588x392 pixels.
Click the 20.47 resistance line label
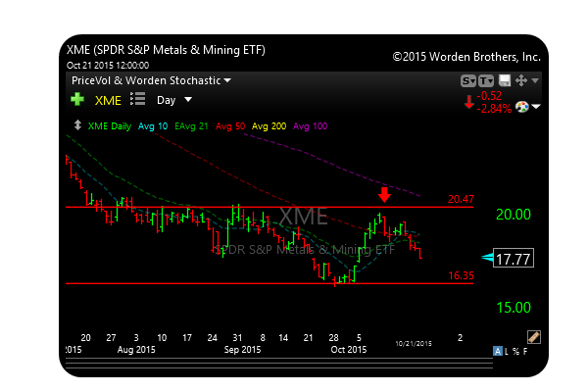[461, 199]
